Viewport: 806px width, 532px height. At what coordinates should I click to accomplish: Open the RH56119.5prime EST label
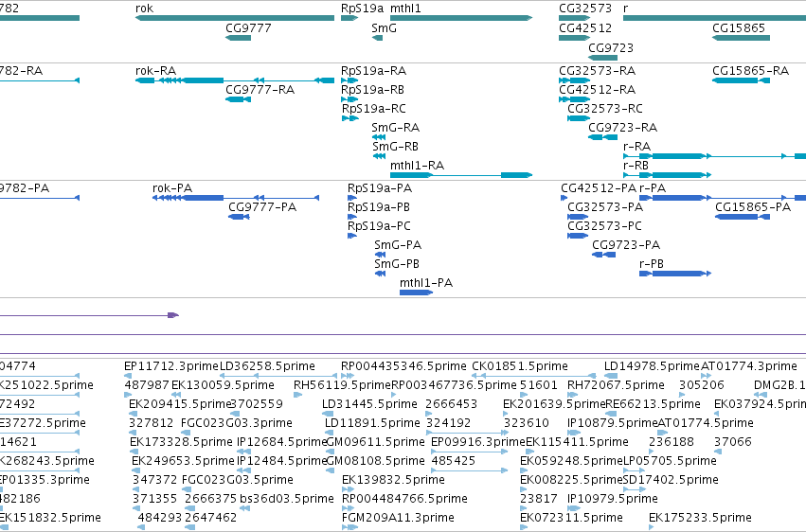(x=342, y=385)
